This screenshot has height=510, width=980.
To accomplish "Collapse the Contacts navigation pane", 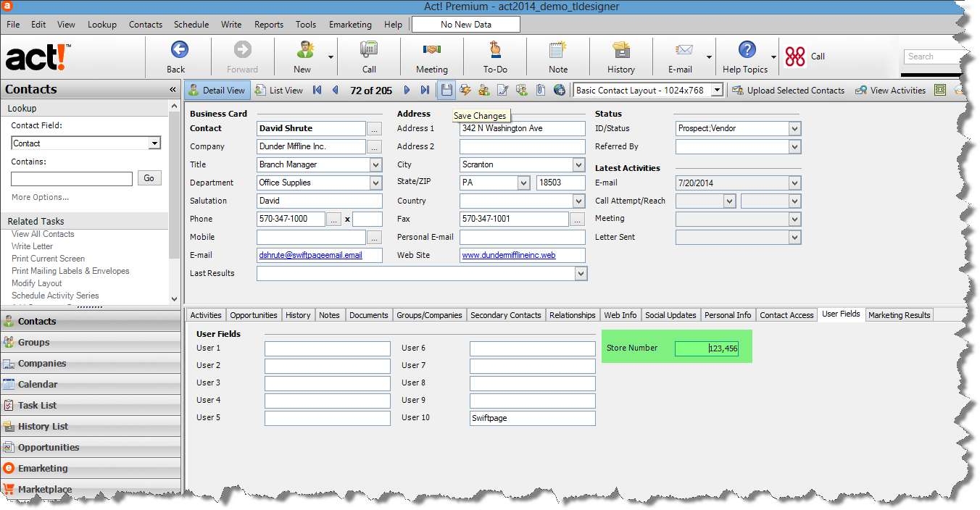I will point(173,90).
